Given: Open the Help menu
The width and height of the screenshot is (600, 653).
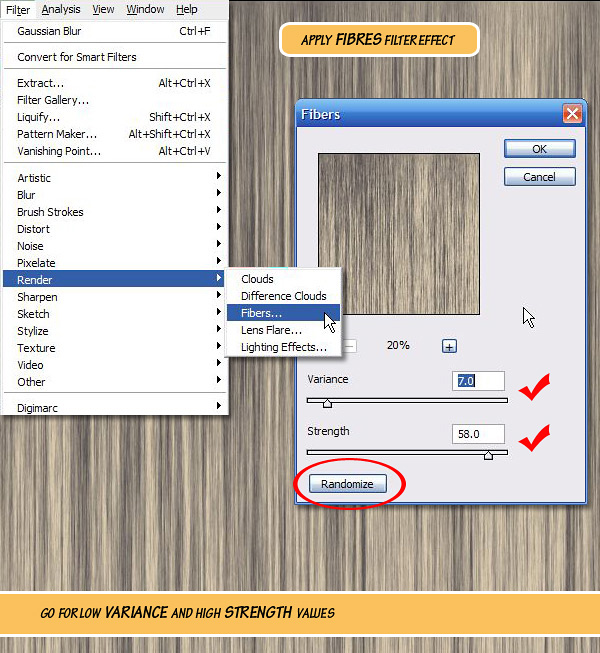Looking at the screenshot, I should click(187, 9).
